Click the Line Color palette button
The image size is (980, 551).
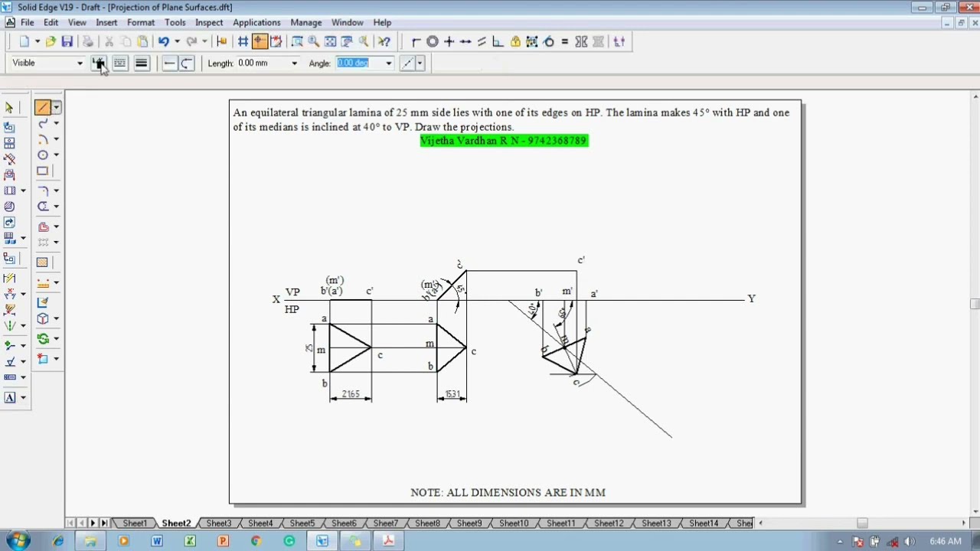pyautogui.click(x=99, y=64)
